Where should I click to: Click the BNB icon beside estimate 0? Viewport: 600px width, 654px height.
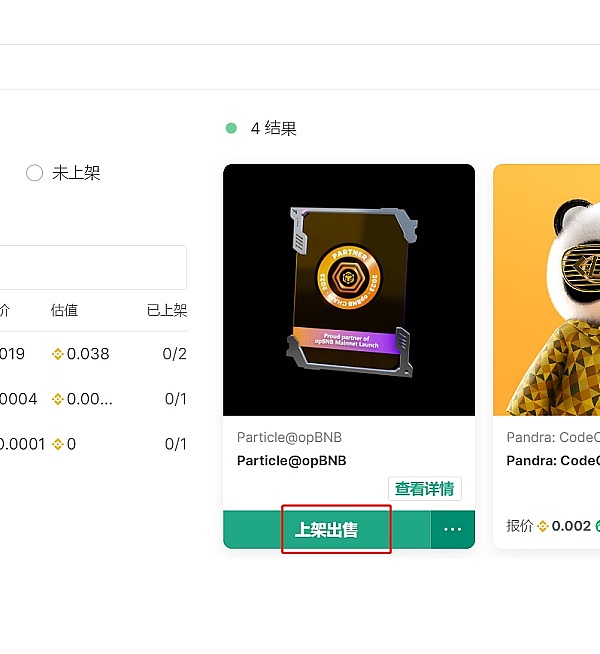click(58, 444)
